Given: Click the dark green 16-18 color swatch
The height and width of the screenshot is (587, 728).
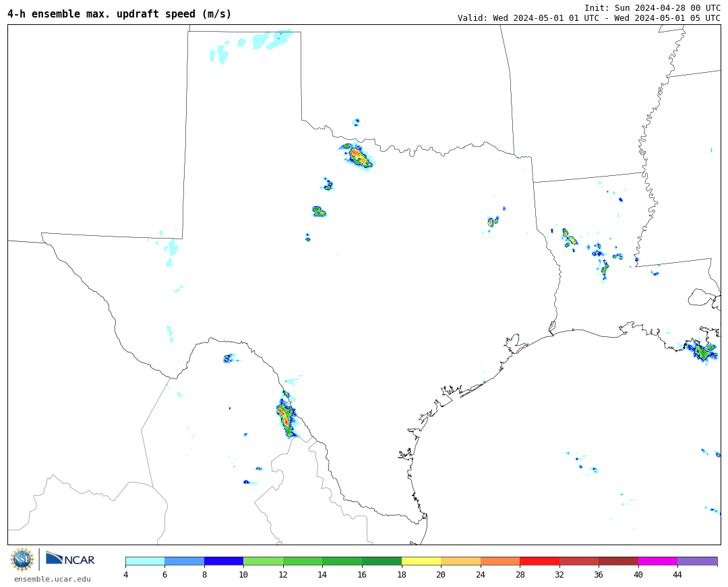Looking at the screenshot, I should tap(382, 561).
